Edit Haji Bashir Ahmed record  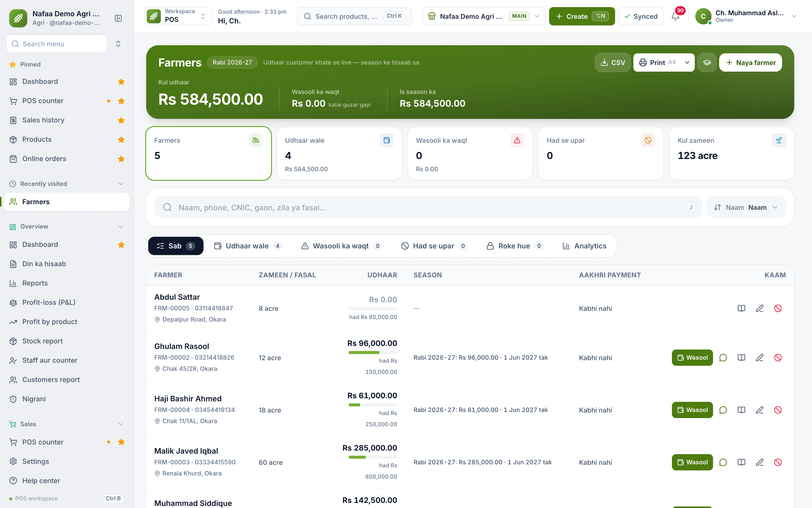[x=760, y=410]
